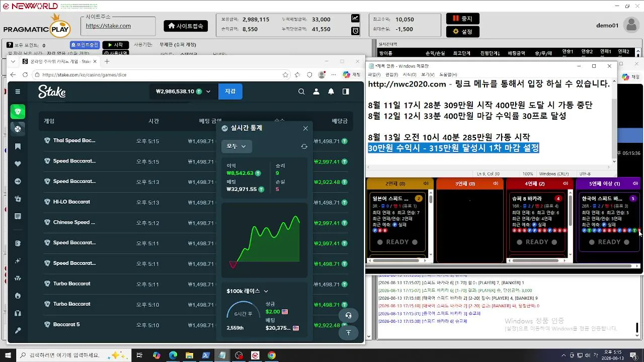644x362 pixels.
Task: Open the Stake hamburger menu
Action: click(x=18, y=92)
